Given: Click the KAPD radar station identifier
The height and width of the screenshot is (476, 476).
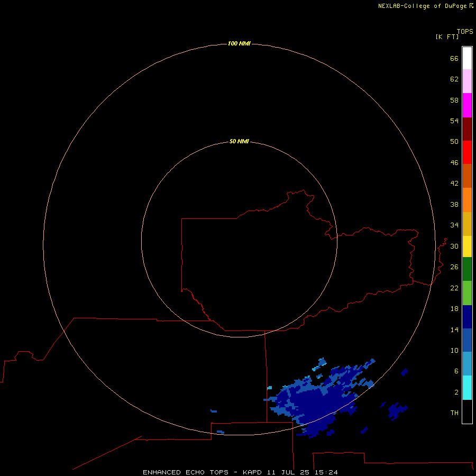Looking at the screenshot, I should tap(252, 472).
